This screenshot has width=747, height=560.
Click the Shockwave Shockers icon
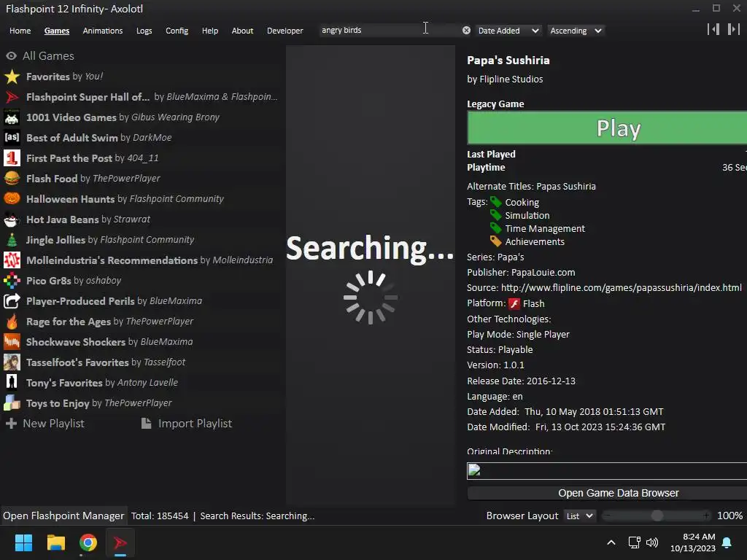pos(12,342)
